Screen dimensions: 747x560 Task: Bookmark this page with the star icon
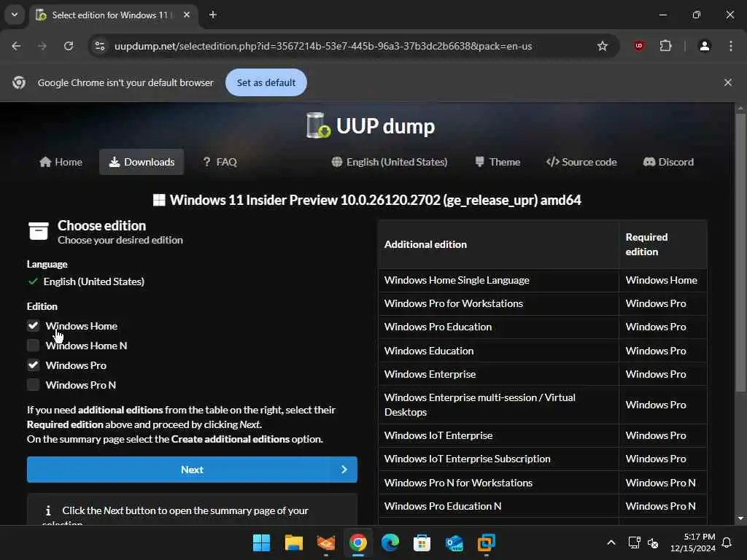pos(602,46)
